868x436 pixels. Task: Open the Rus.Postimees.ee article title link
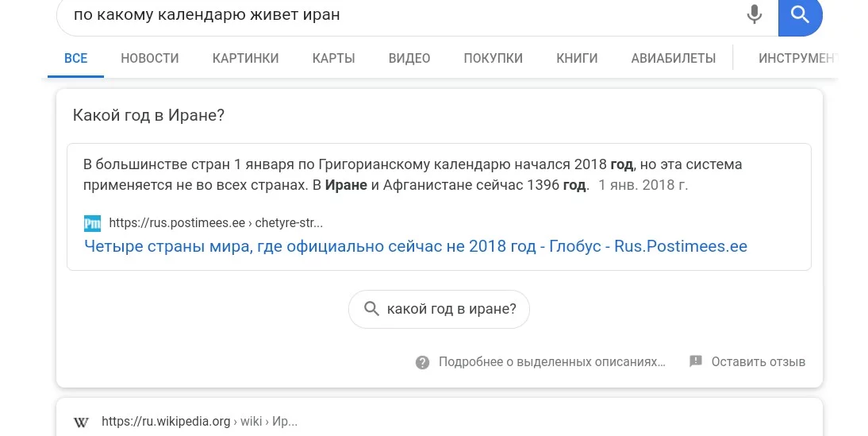click(x=416, y=246)
